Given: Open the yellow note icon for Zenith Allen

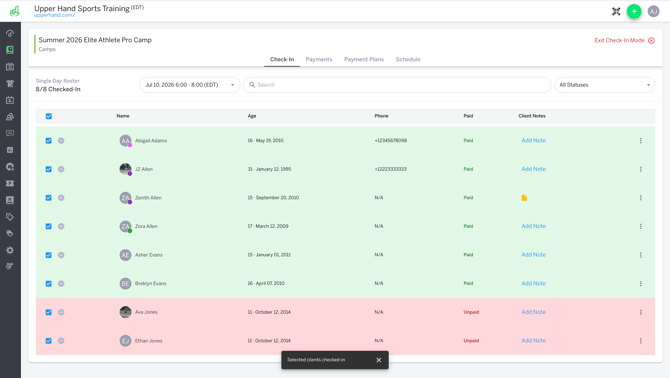Looking at the screenshot, I should coord(524,198).
